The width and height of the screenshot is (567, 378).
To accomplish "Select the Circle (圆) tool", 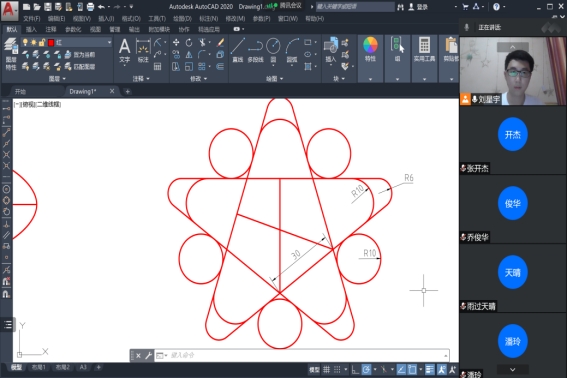I will (x=273, y=50).
